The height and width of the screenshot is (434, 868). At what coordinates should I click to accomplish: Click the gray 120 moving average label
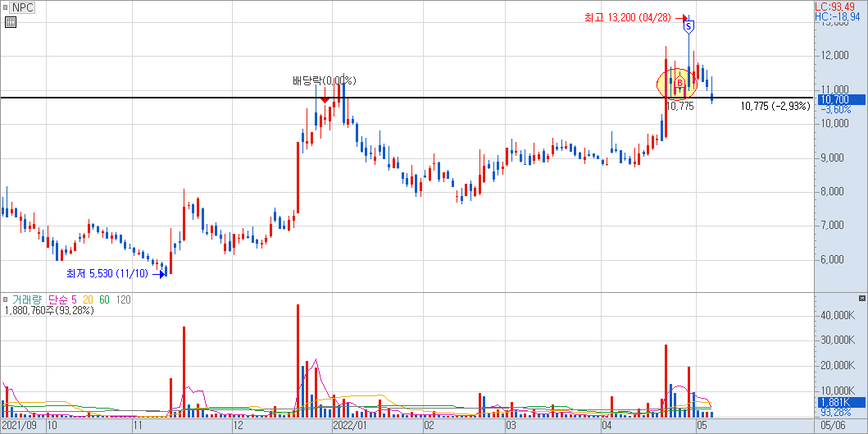coord(124,300)
